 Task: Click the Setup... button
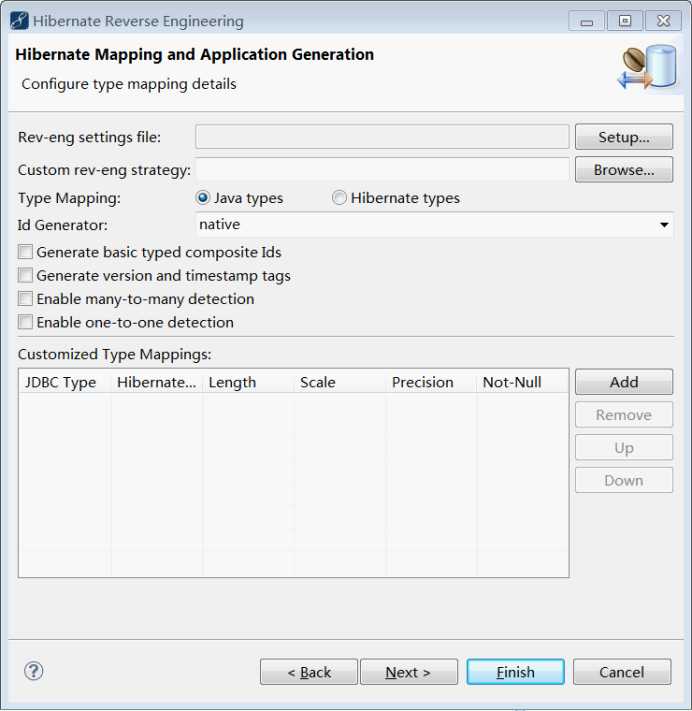[x=624, y=137]
